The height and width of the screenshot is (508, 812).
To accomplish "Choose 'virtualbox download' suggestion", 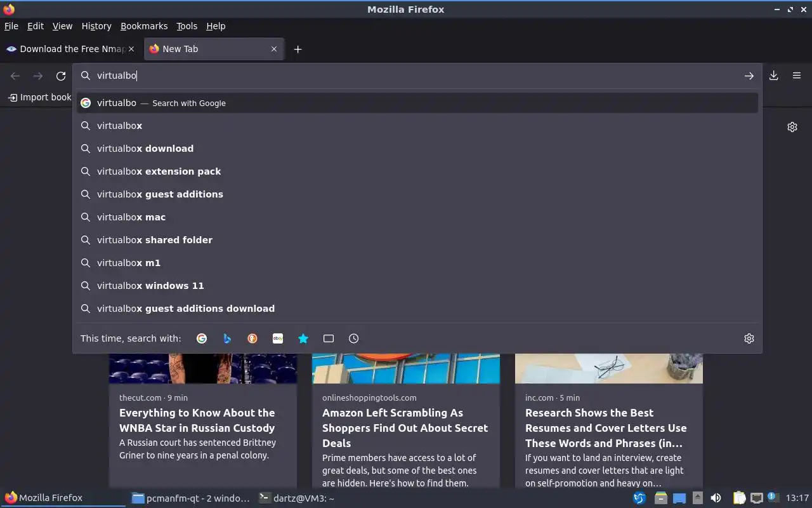I will [x=417, y=149].
